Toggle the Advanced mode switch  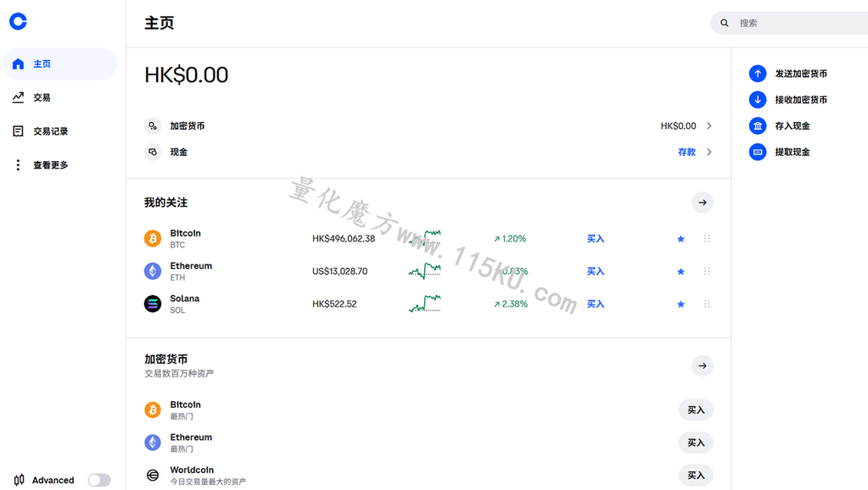click(99, 480)
